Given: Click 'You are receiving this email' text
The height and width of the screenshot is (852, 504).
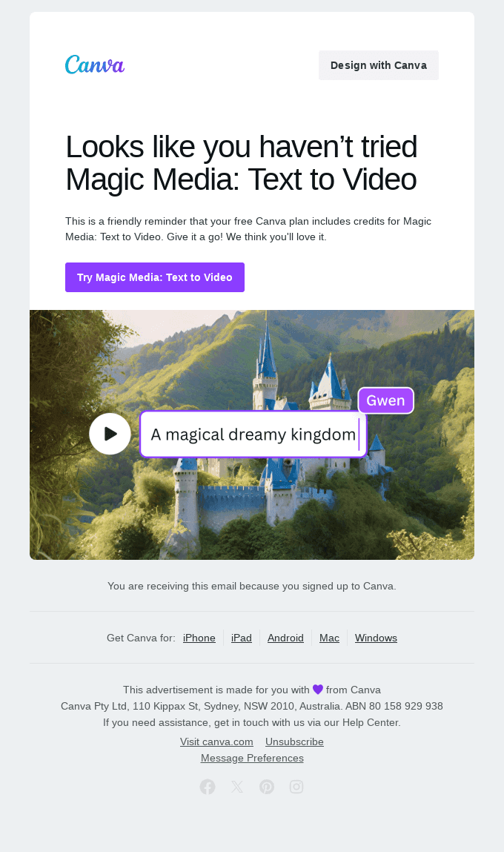Looking at the screenshot, I should pyautogui.click(x=252, y=586).
